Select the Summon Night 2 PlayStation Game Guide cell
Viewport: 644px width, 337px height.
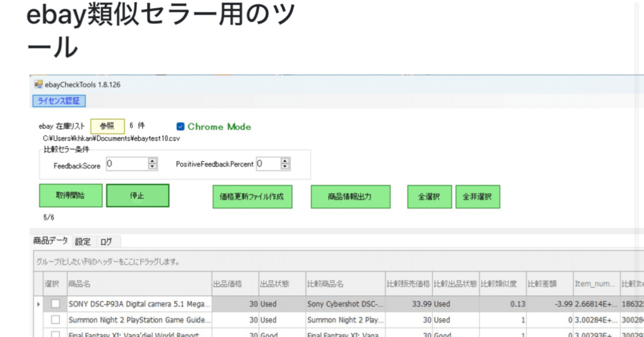pyautogui.click(x=138, y=319)
